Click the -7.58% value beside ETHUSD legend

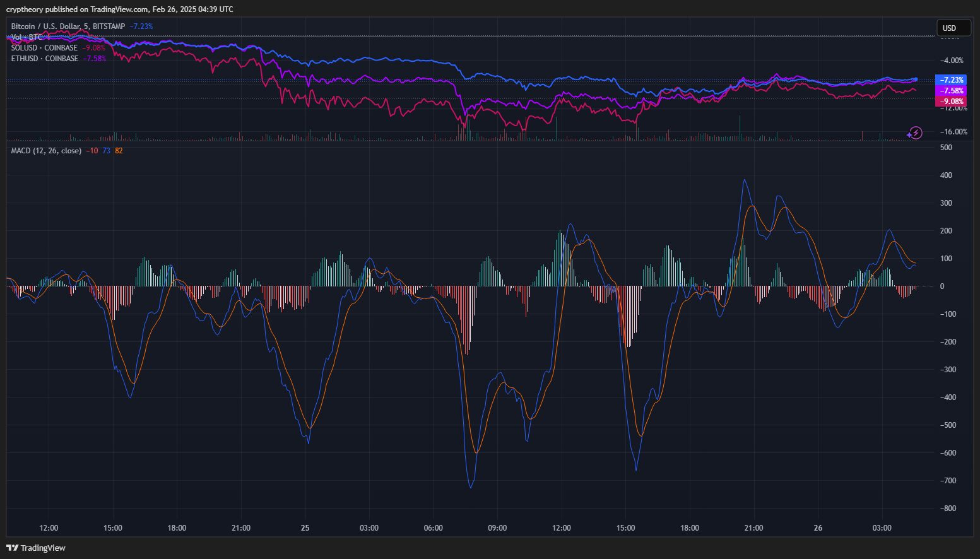click(95, 59)
